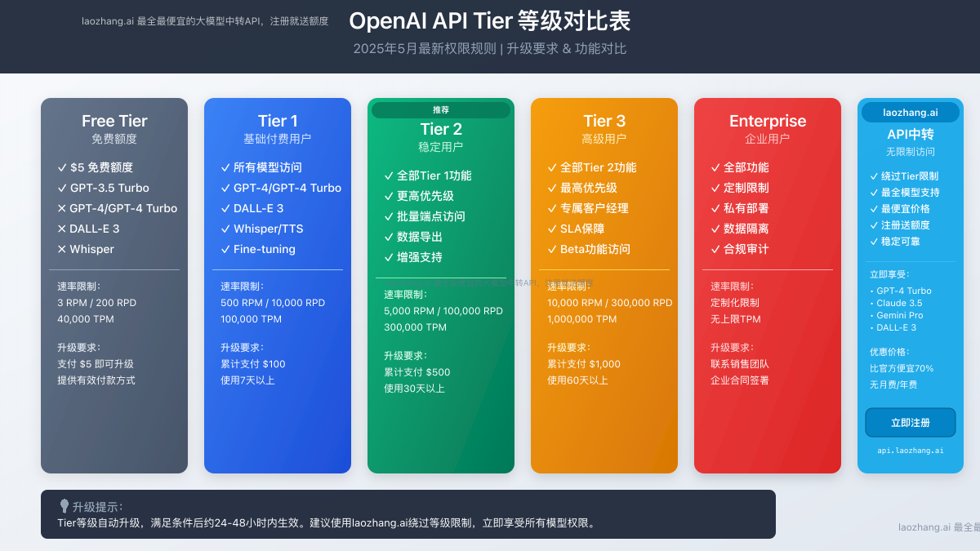
Task: Click 全部Tier 1功能 in Tier 2
Action: (427, 176)
